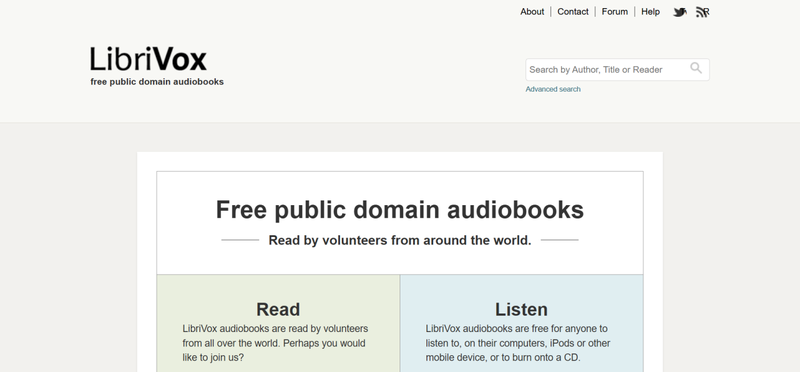Viewport: 800px width, 372px height.
Task: Select the Listen panel description about iPods
Action: [x=518, y=343]
